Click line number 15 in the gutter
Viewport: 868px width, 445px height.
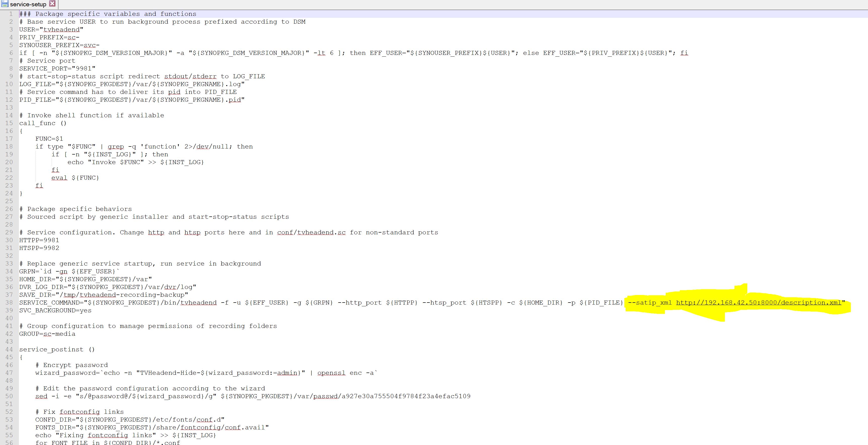9,123
